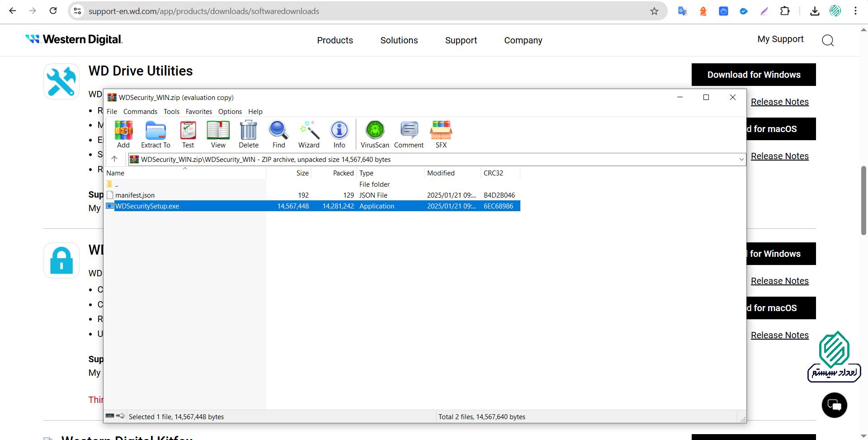Open the Wizard tool
This screenshot has width=868, height=440.
coord(309,134)
